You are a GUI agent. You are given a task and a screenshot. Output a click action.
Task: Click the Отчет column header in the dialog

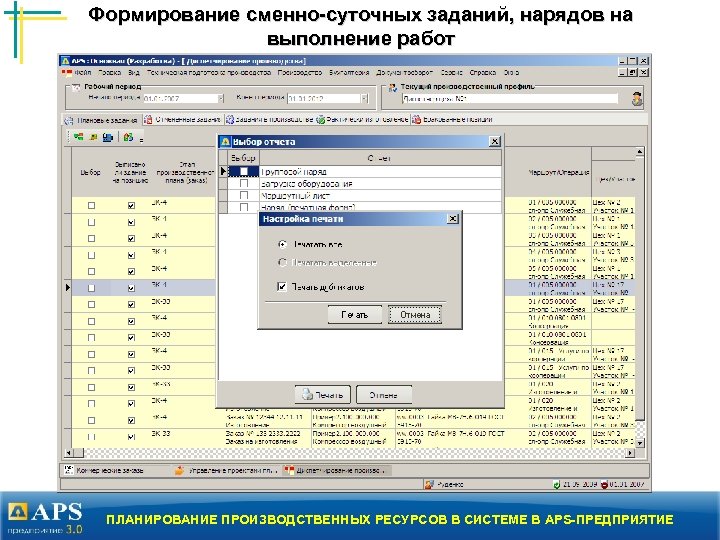point(380,158)
